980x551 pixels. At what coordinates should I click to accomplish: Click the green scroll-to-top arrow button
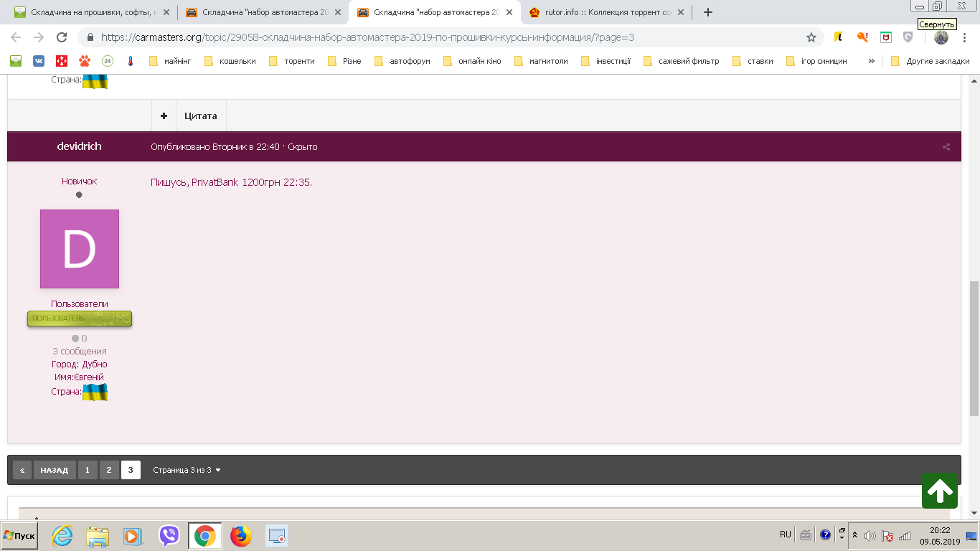coord(940,491)
